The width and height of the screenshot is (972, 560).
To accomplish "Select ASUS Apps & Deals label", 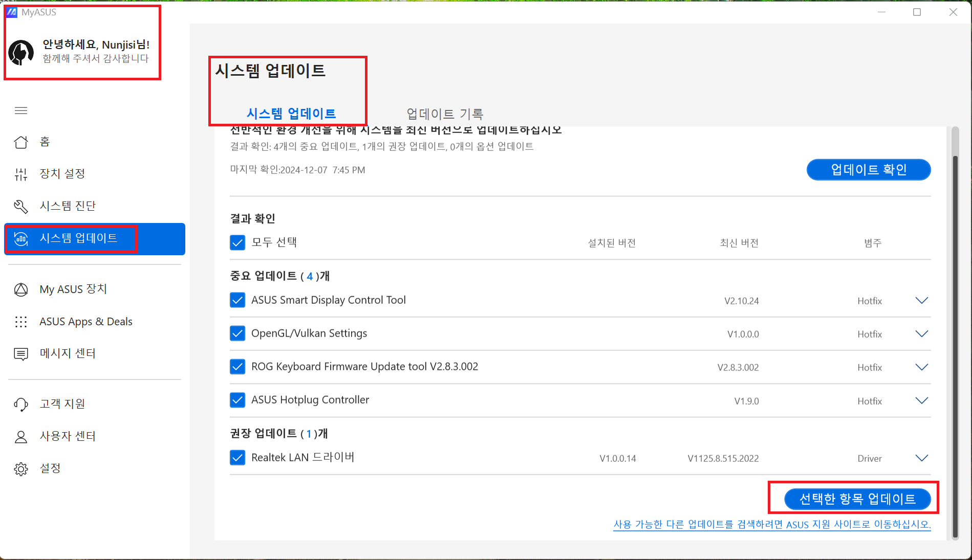I will pos(86,322).
